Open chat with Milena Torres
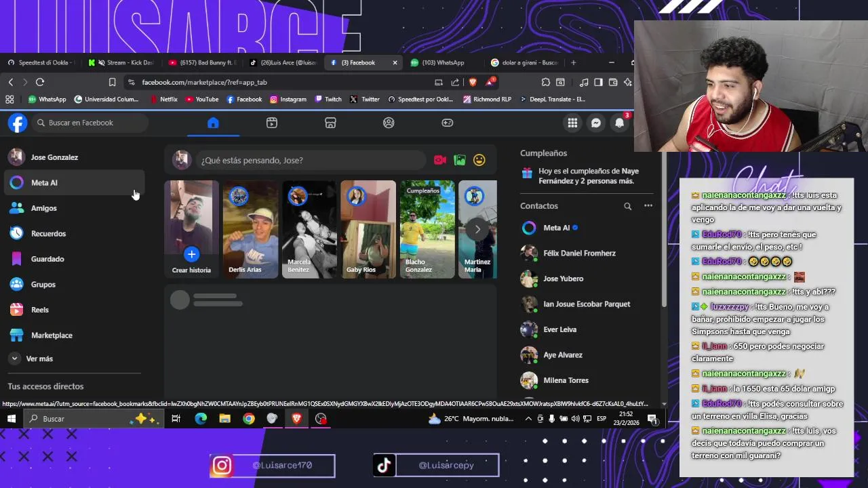 587,380
